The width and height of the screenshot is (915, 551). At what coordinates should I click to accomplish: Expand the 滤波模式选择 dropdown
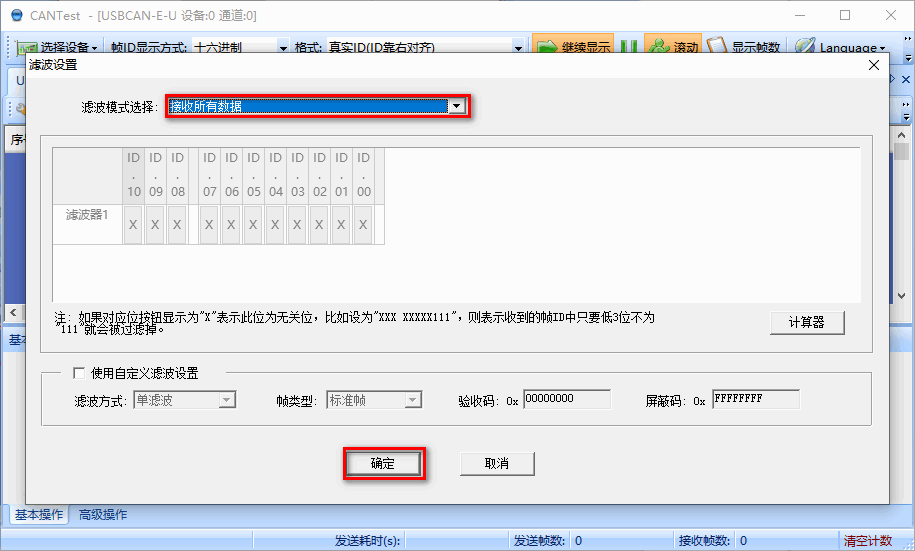(457, 106)
